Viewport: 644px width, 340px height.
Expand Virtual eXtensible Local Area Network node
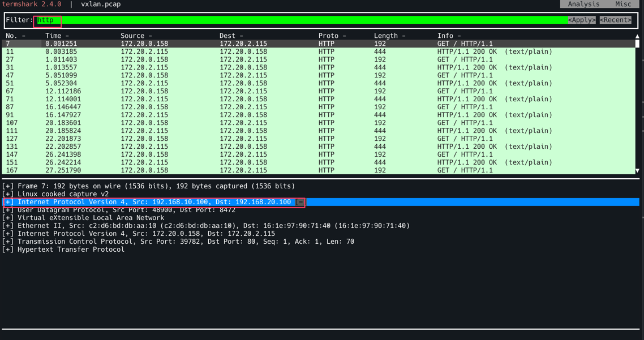(8, 218)
